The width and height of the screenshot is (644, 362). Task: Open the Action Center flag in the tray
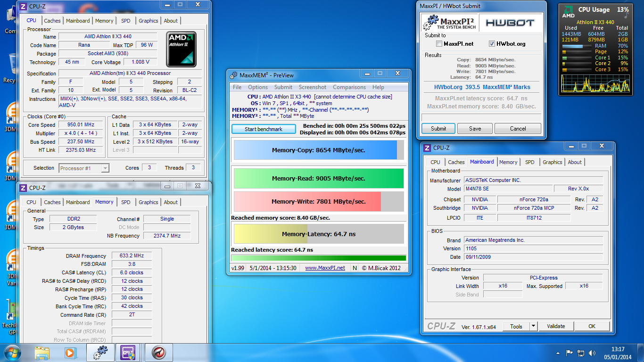(x=569, y=353)
